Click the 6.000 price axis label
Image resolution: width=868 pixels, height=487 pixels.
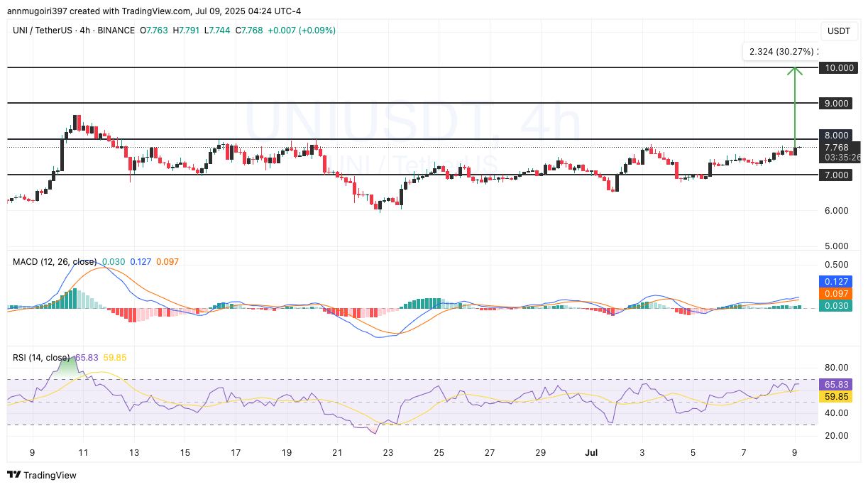point(837,211)
